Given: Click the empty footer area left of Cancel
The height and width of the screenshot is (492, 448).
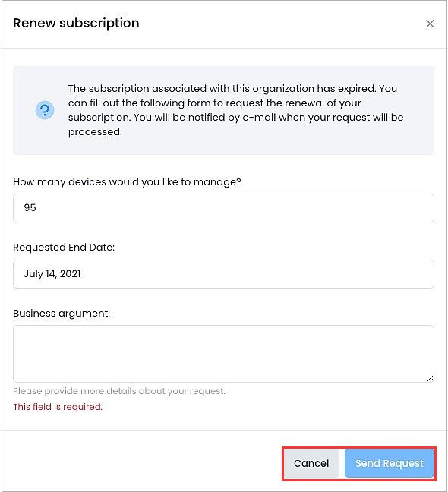Looking at the screenshot, I should 141,463.
